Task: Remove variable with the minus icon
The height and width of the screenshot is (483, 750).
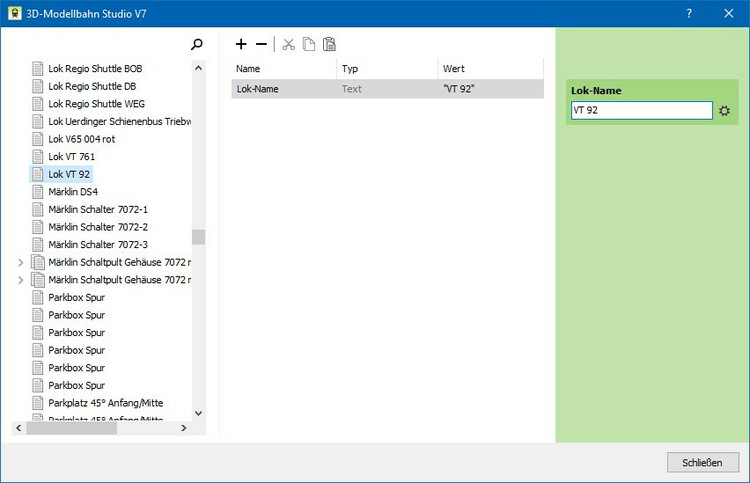Action: click(262, 44)
